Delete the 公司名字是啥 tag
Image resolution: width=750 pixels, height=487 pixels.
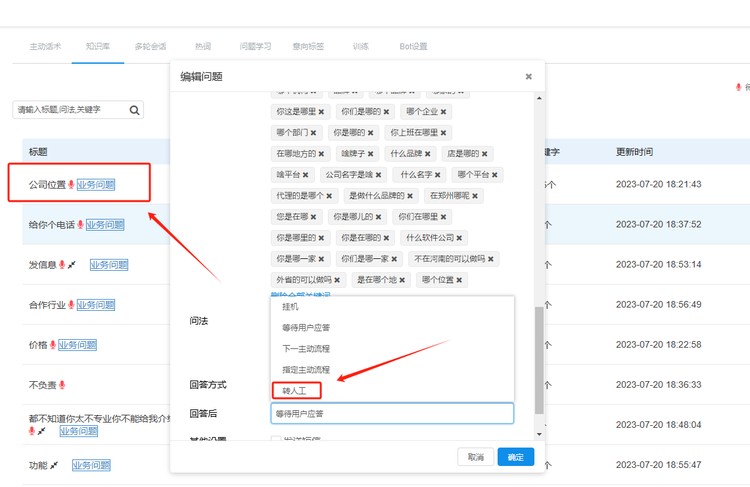click(x=378, y=175)
